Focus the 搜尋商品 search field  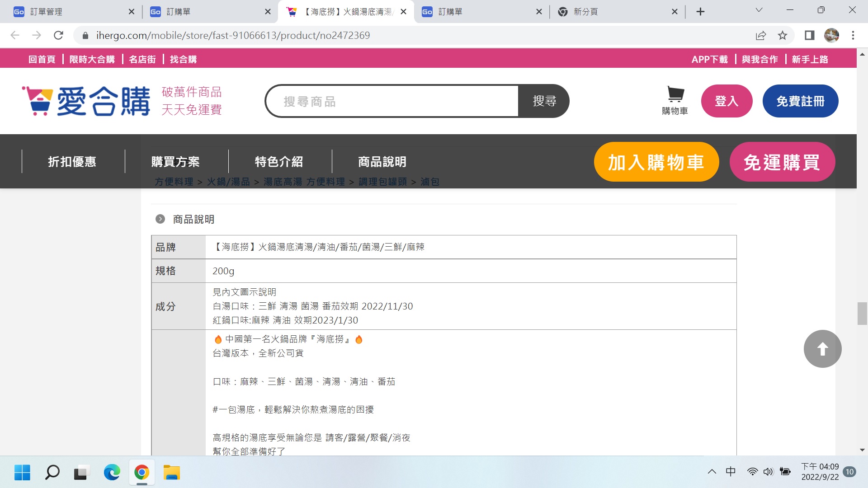(392, 101)
